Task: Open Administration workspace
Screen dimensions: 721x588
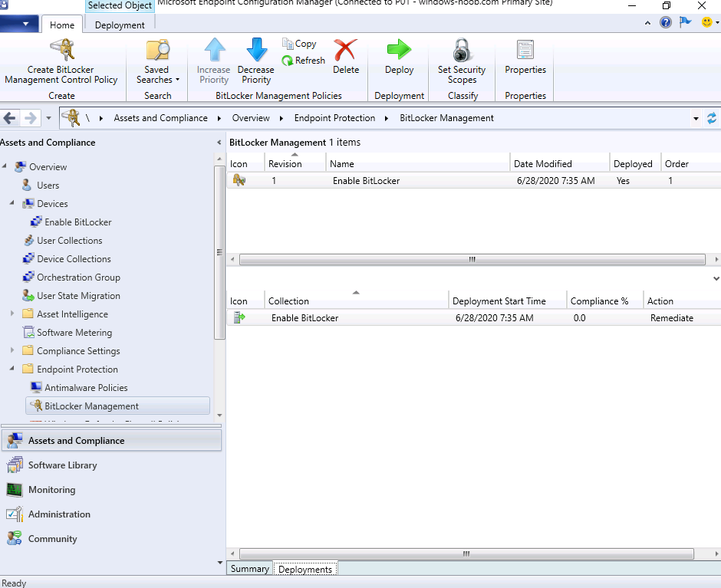Action: click(111, 514)
